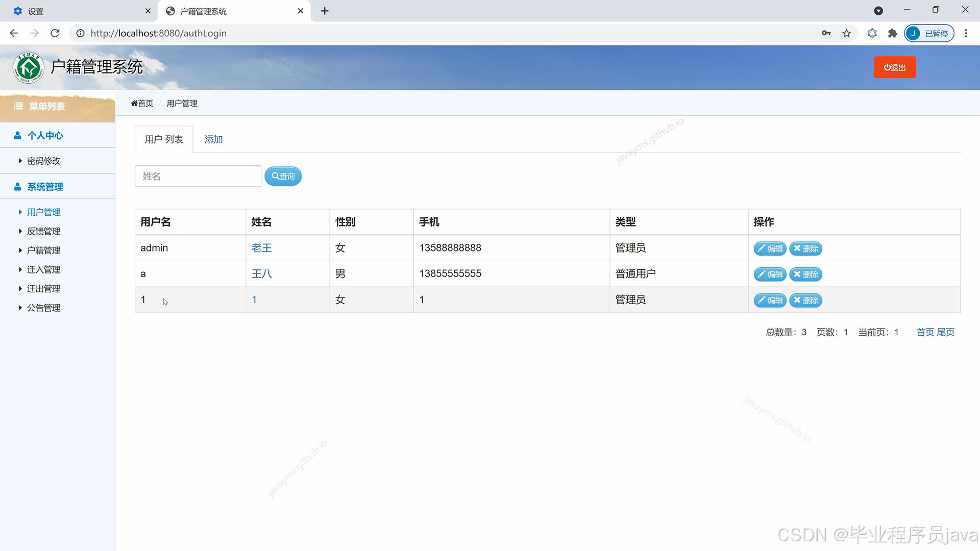Log out with 退出 button
The width and height of the screenshot is (980, 551).
(895, 67)
